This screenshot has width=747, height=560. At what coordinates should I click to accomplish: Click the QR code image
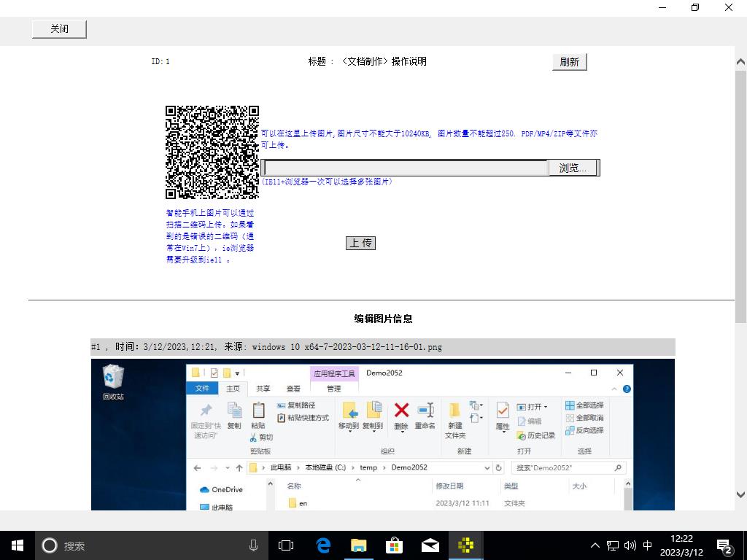pyautogui.click(x=212, y=152)
